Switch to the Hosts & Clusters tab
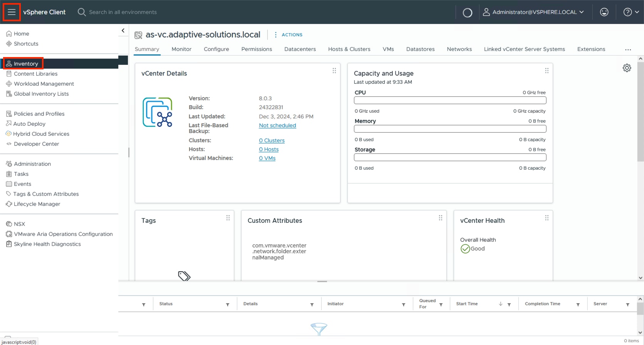This screenshot has width=644, height=345. pos(349,49)
